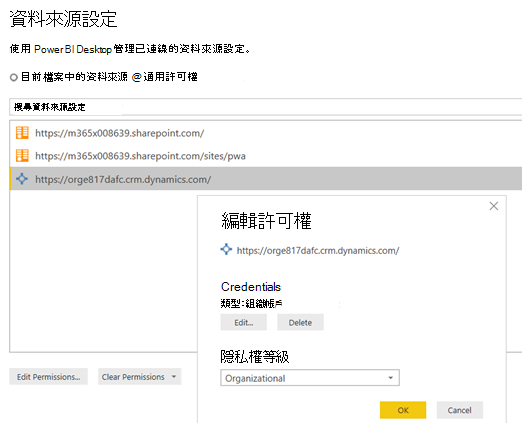Click the search data source settings field
Viewport: 522px width, 423px height.
coord(266,107)
